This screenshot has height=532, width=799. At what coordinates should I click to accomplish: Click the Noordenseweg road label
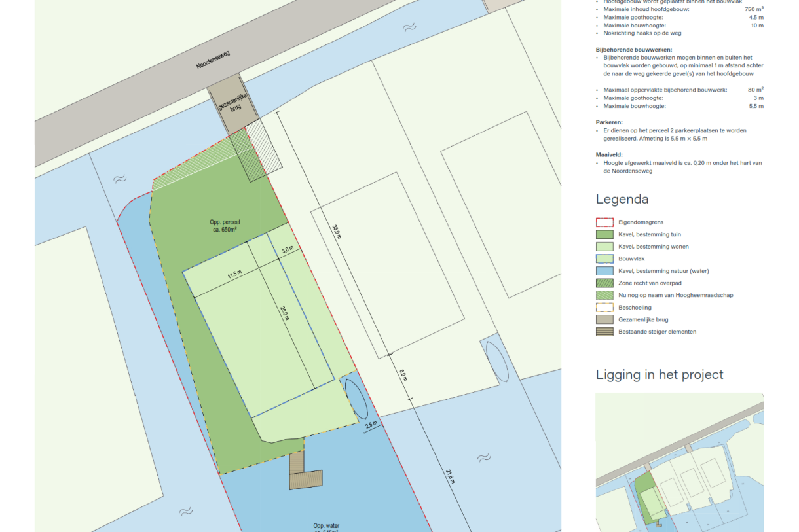pyautogui.click(x=214, y=60)
